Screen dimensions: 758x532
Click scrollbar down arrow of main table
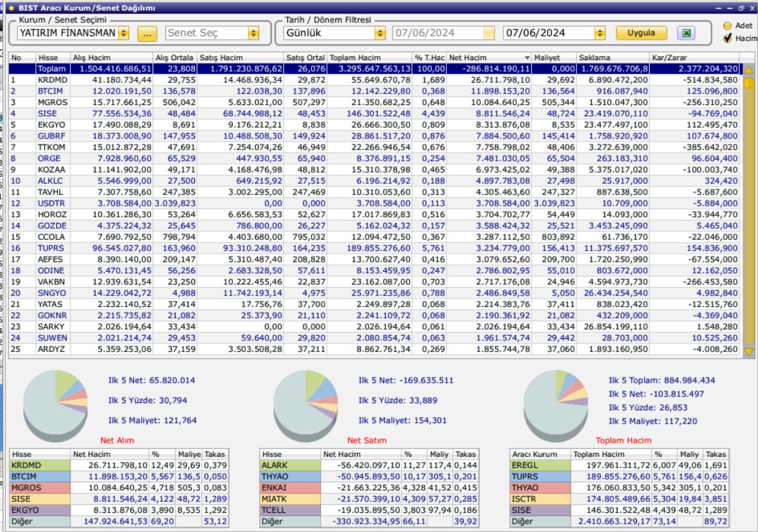(x=749, y=352)
